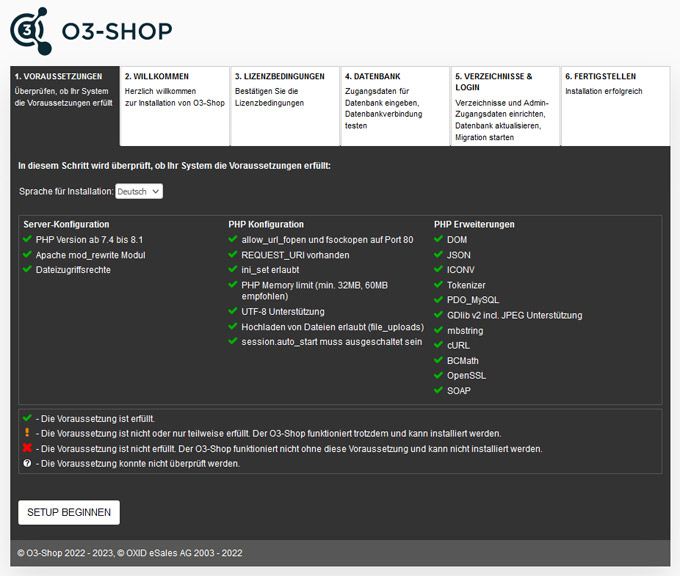Click session.auto_start muss ausgeschaltet sein text
This screenshot has width=680, height=576.
(x=332, y=342)
